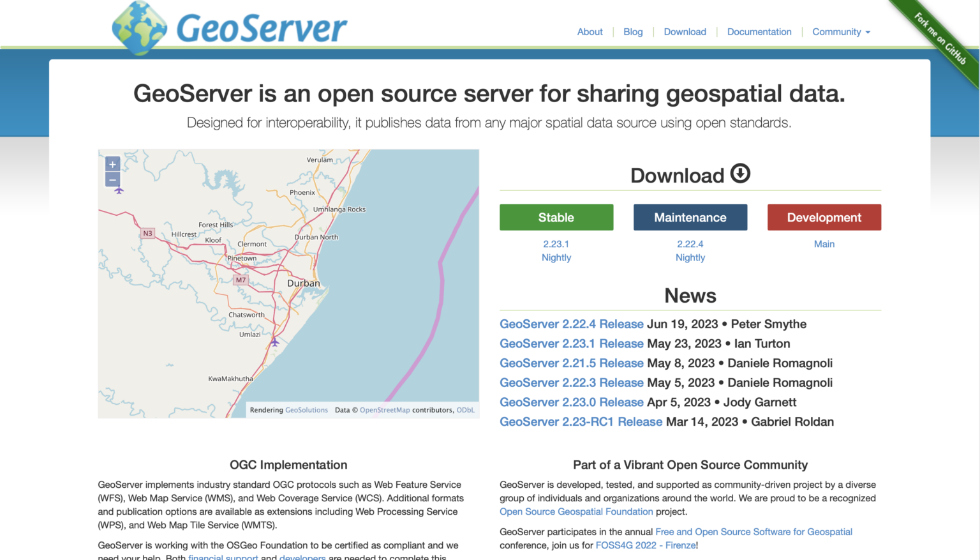
Task: Navigate to Documentation in the top menu
Action: 759,31
